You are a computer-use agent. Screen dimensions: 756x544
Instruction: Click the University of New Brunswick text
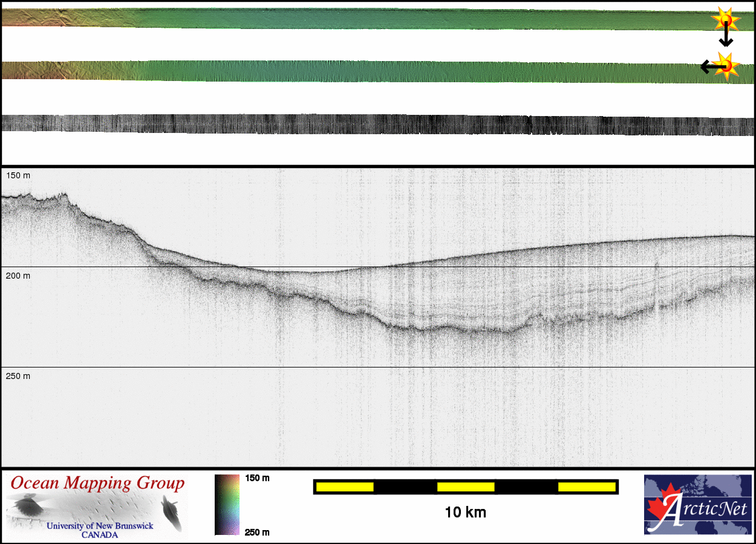100,526
